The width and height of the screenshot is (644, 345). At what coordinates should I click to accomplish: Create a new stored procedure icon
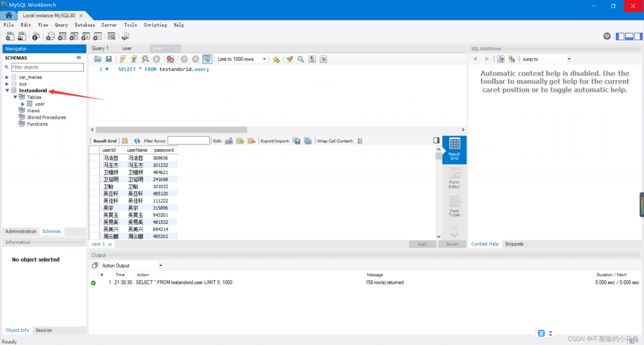tap(86, 36)
